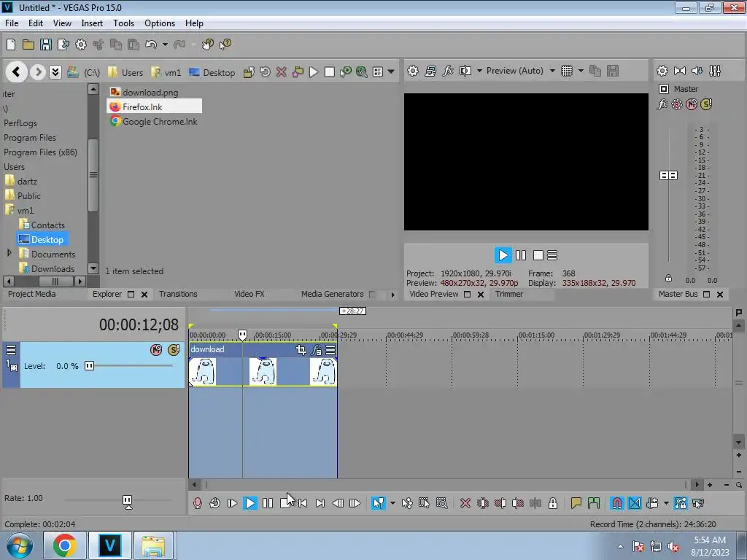This screenshot has height=560, width=747.
Task: Open the Options menu
Action: pyautogui.click(x=160, y=23)
